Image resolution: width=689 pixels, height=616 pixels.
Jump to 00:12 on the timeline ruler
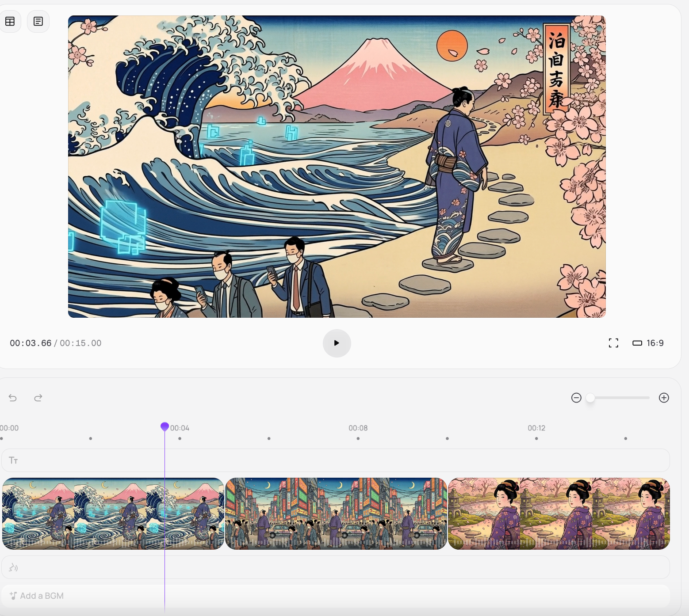point(536,428)
